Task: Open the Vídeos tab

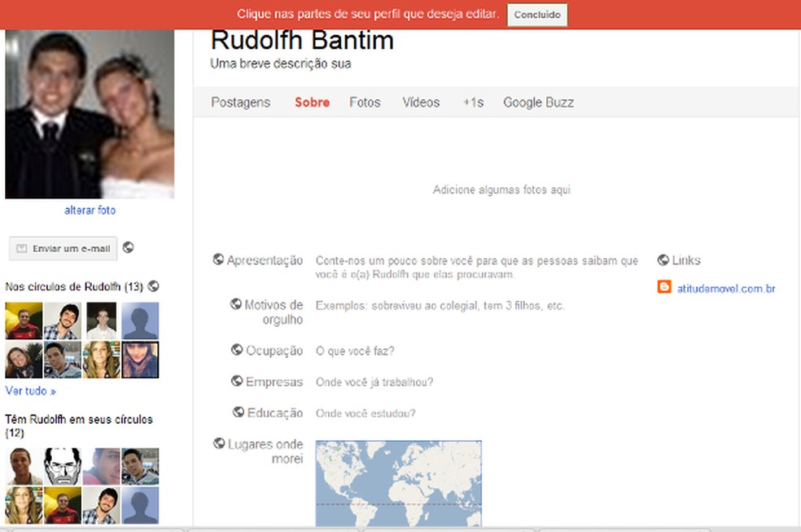Action: (420, 102)
